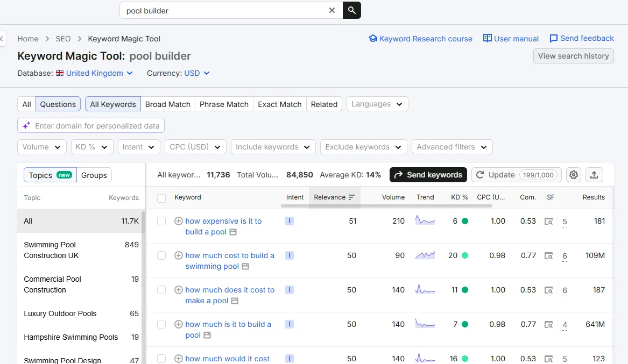628x364 pixels.
Task: Switch to the Topics tab
Action: (x=50, y=175)
